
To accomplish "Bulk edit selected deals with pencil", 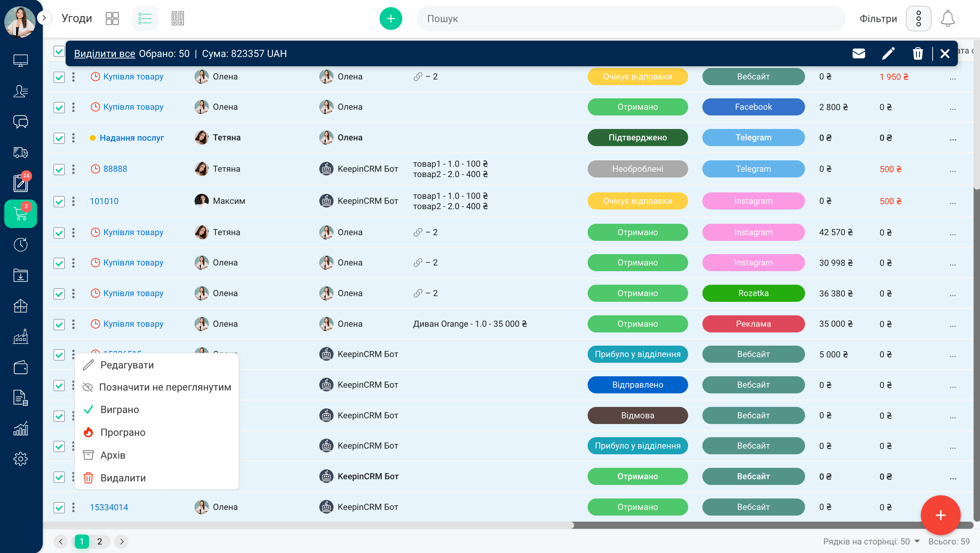I will coord(888,54).
